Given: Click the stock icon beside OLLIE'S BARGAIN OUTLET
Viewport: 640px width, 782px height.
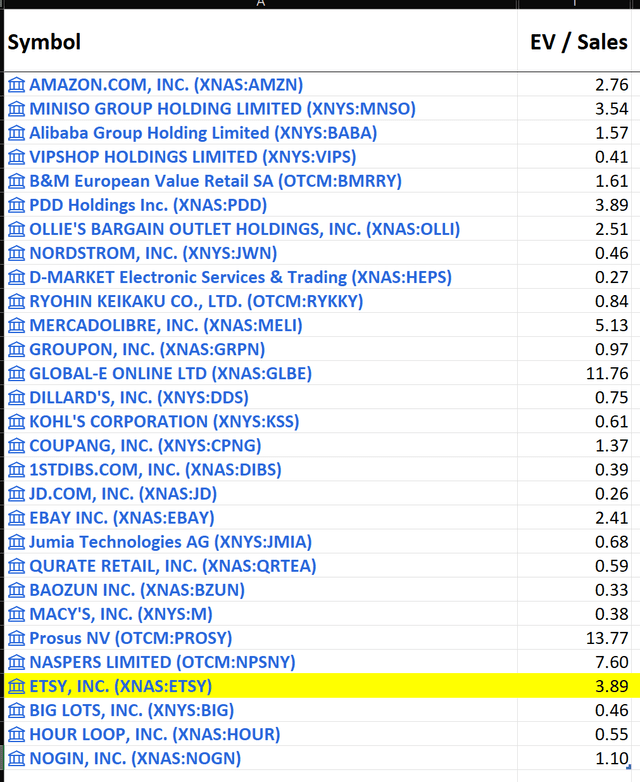Looking at the screenshot, I should [x=16, y=229].
